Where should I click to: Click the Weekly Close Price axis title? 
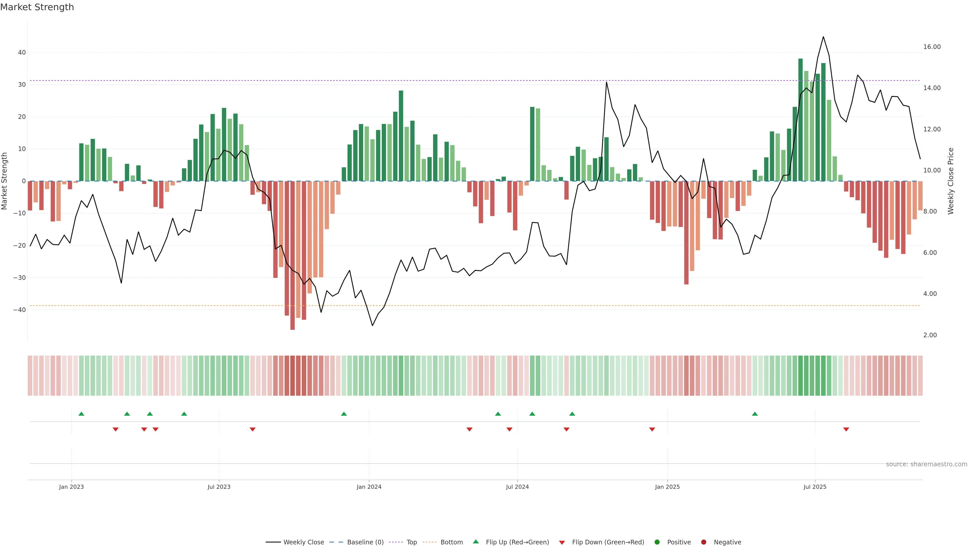pyautogui.click(x=951, y=181)
